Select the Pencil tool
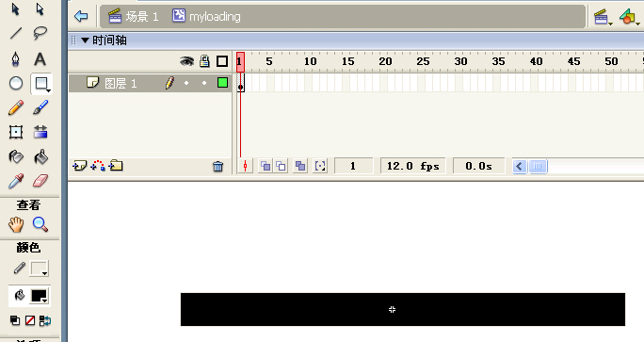This screenshot has width=644, height=342. click(16, 108)
